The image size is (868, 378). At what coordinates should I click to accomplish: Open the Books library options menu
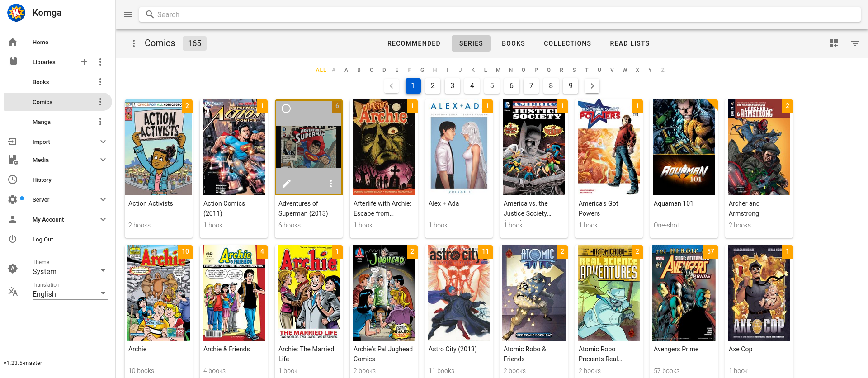(100, 82)
